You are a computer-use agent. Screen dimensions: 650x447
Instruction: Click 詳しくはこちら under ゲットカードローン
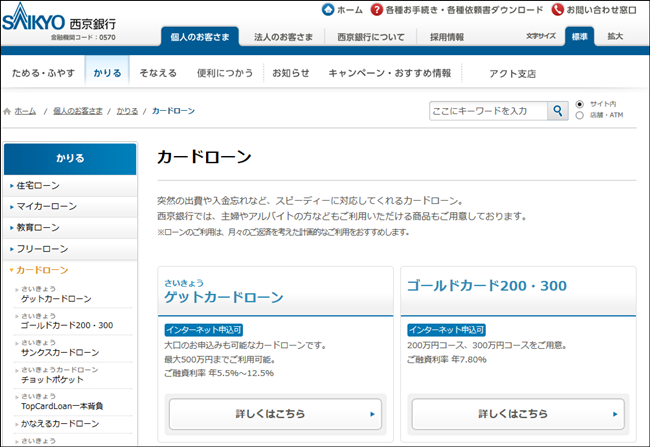pos(275,414)
